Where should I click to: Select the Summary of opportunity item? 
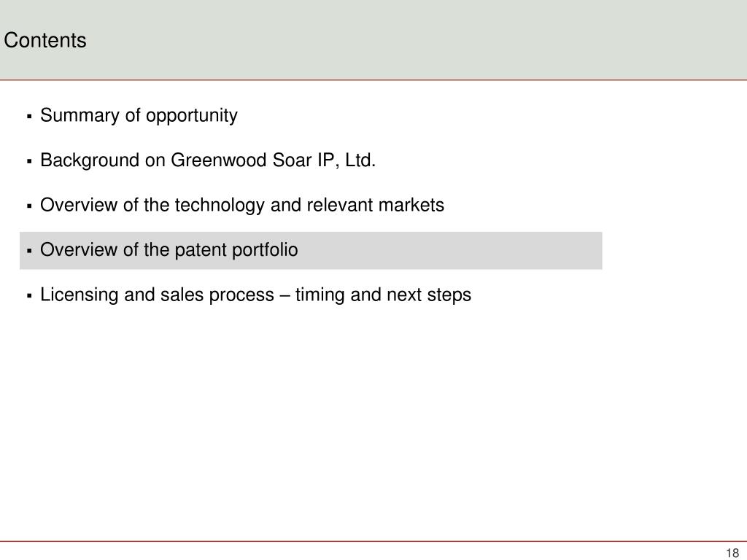click(x=139, y=116)
